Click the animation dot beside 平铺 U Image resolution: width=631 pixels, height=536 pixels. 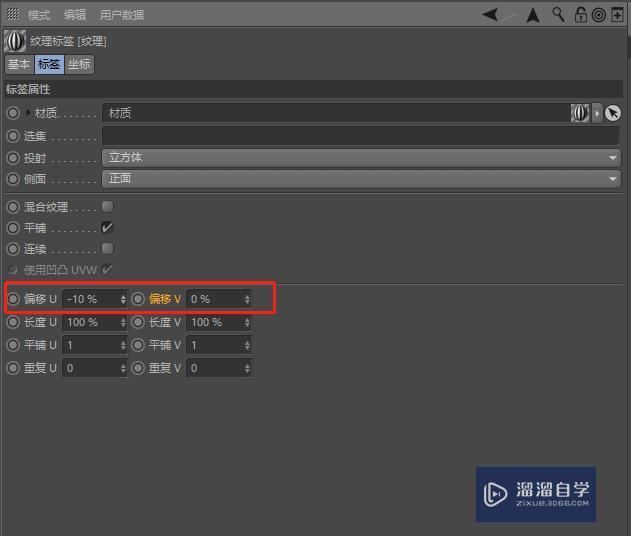[13, 345]
